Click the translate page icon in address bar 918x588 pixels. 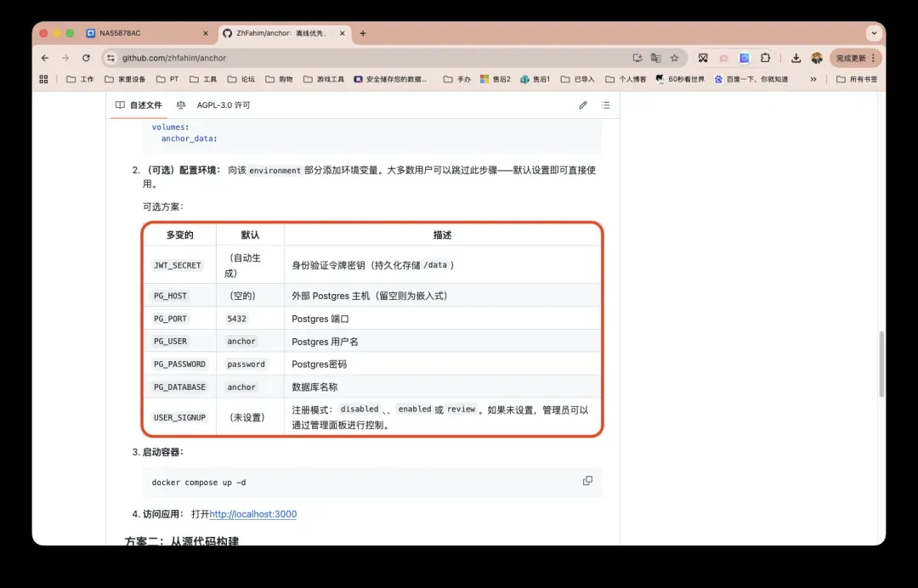[655, 58]
